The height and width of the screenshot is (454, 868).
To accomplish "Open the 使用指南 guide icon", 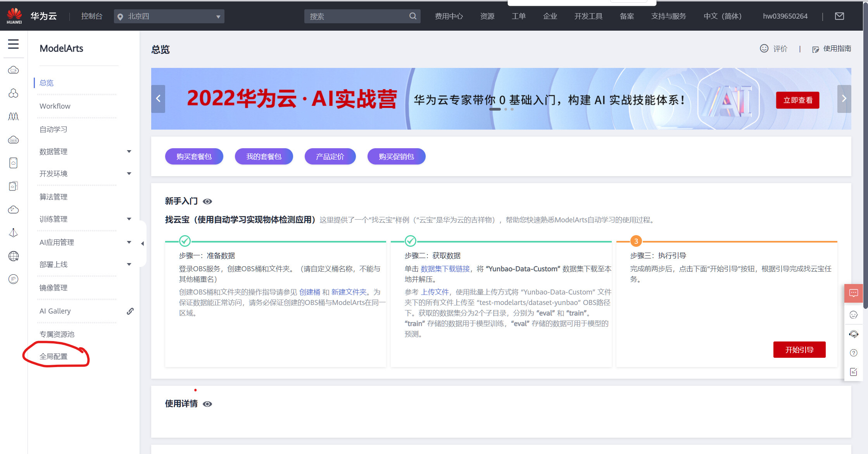I will pos(816,49).
